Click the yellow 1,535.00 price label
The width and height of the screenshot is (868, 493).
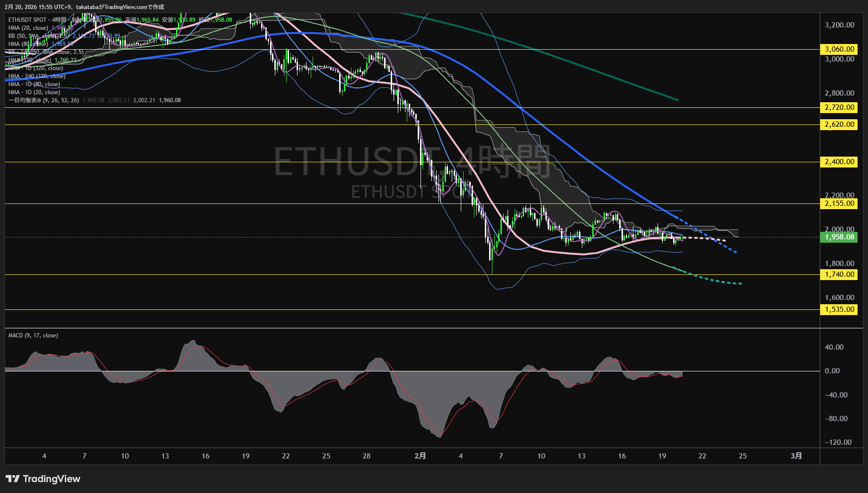click(x=840, y=309)
